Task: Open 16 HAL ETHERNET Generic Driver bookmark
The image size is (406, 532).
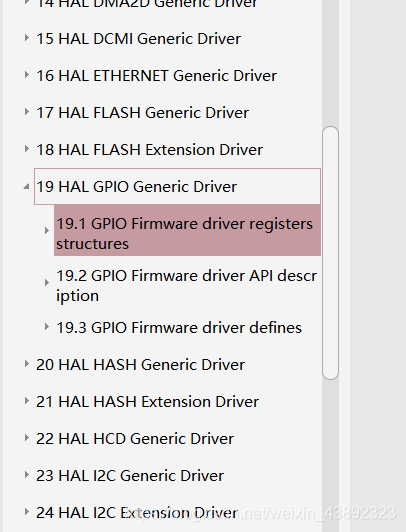Action: click(156, 76)
